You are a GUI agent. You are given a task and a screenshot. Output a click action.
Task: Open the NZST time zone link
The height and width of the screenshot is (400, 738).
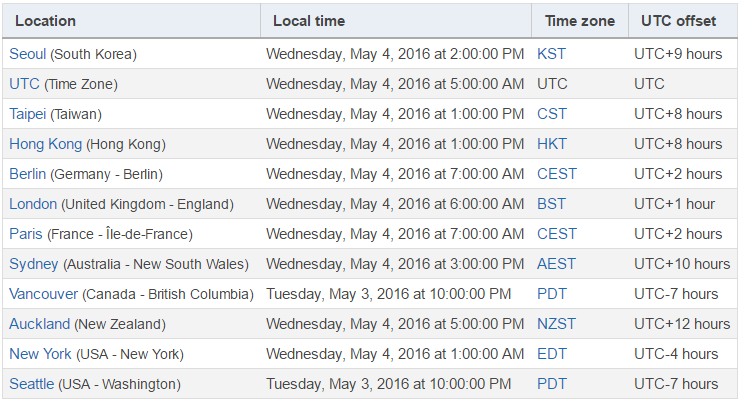(556, 324)
